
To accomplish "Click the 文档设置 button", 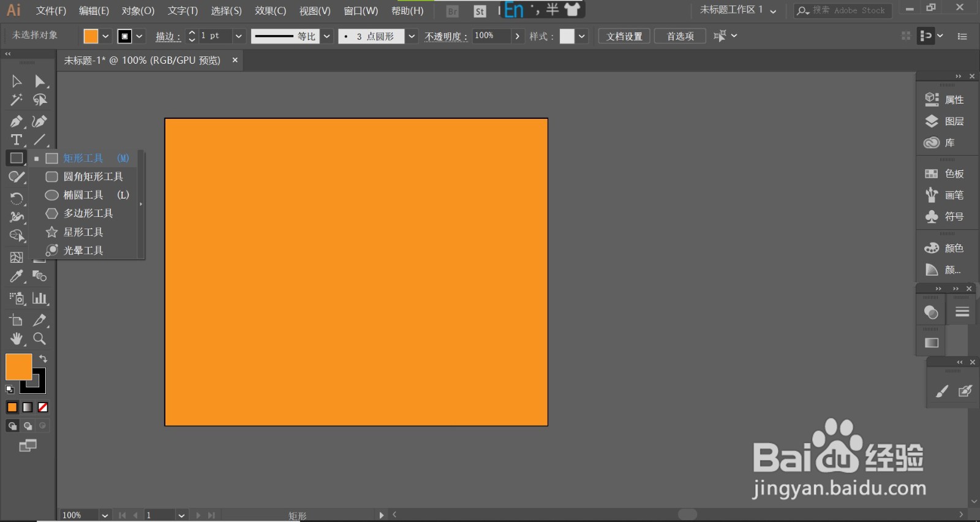I will coord(624,36).
